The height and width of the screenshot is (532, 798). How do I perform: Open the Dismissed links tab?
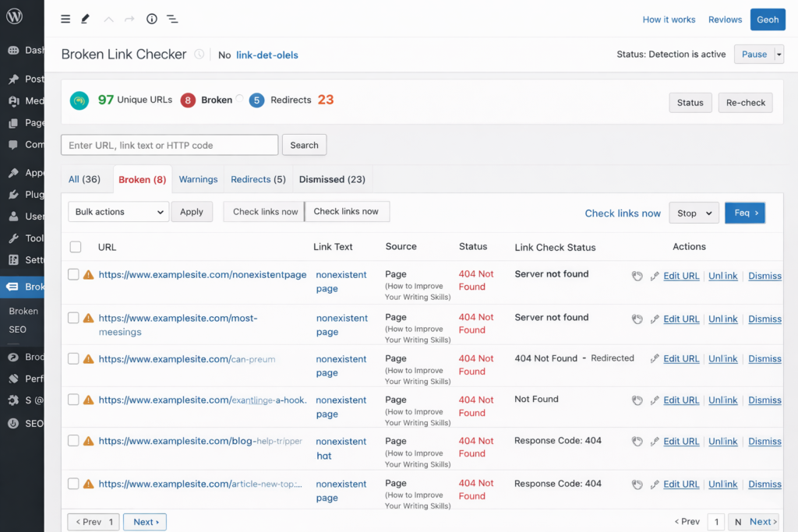(x=332, y=179)
